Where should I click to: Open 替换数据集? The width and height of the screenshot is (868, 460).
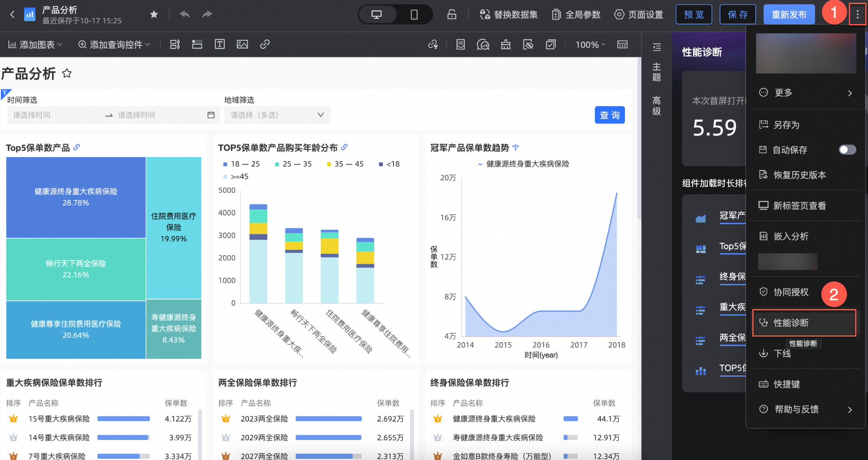tap(509, 15)
